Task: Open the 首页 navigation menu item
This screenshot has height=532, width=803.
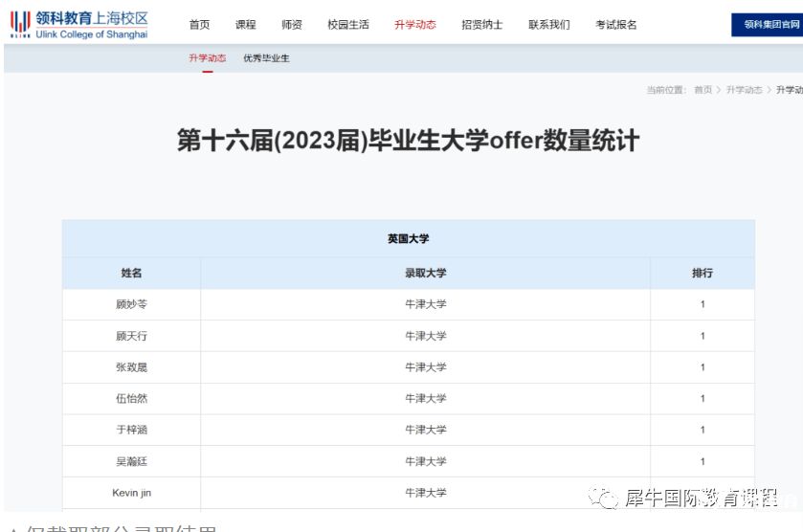Action: (x=199, y=25)
